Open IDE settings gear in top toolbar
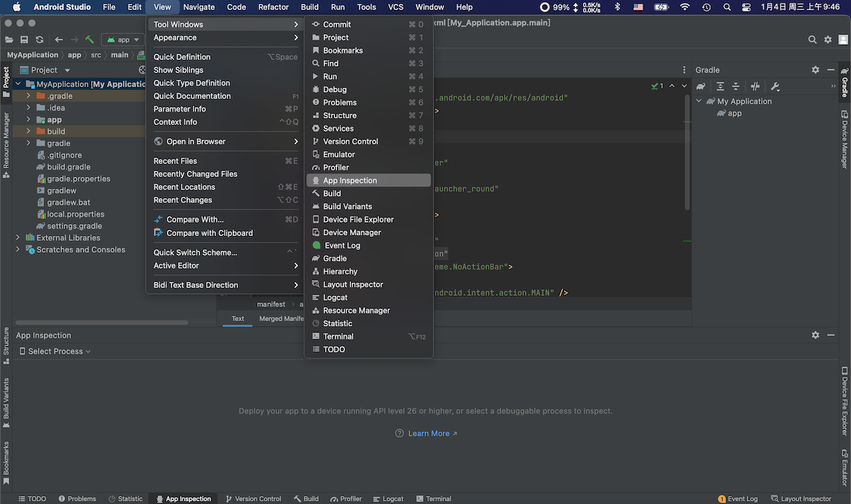This screenshot has height=504, width=851. point(828,40)
